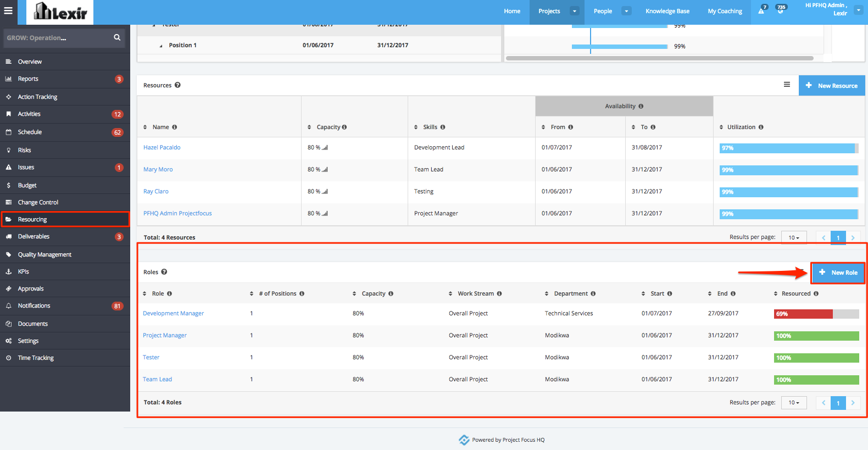
Task: Click the Project Focus HQ footer logo
Action: click(x=464, y=440)
